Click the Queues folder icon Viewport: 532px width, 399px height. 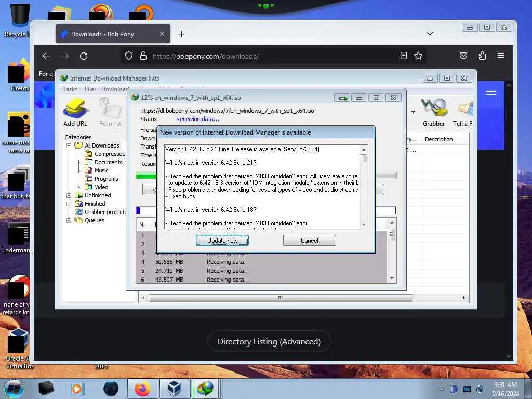click(x=79, y=220)
